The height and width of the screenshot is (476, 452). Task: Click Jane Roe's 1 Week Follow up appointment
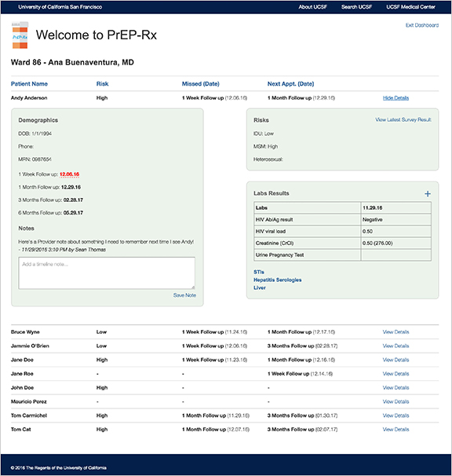(300, 374)
